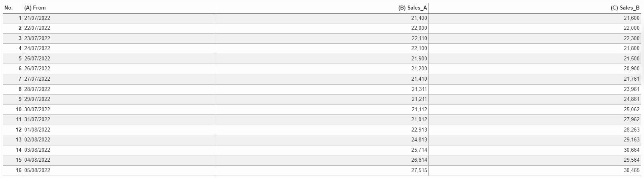
Task: Click the (B) Sales_A column header
Action: tap(322, 8)
